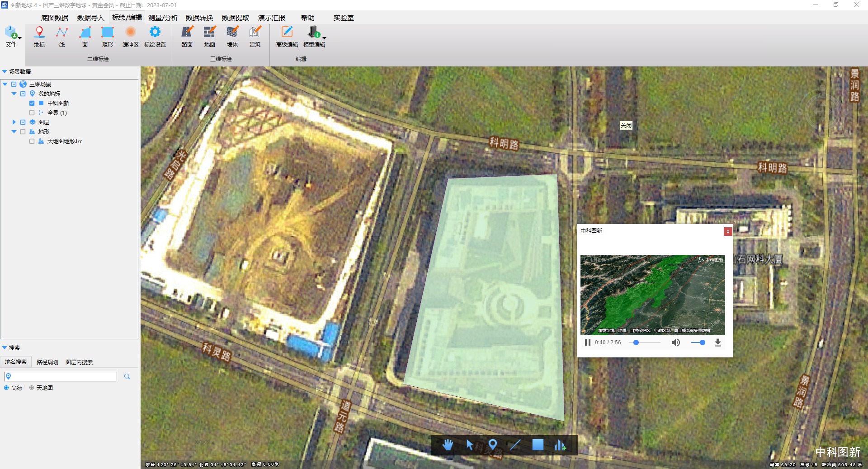Activate the arrow select tool in map toolbar

point(470,445)
